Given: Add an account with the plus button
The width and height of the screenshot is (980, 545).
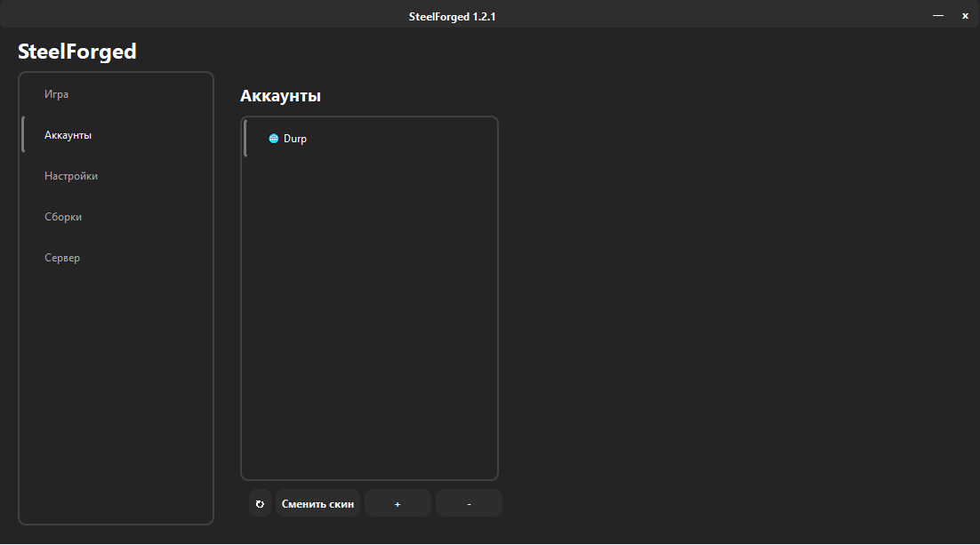Looking at the screenshot, I should (398, 504).
